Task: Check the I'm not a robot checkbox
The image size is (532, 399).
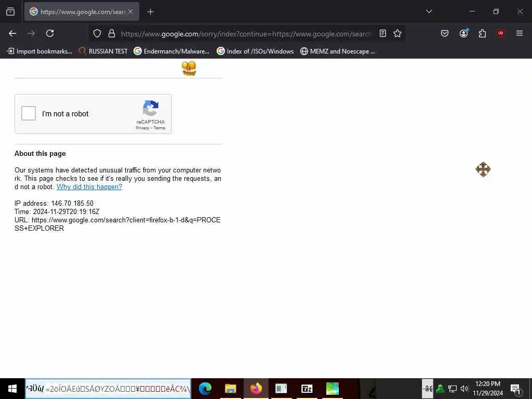Action: [x=29, y=113]
